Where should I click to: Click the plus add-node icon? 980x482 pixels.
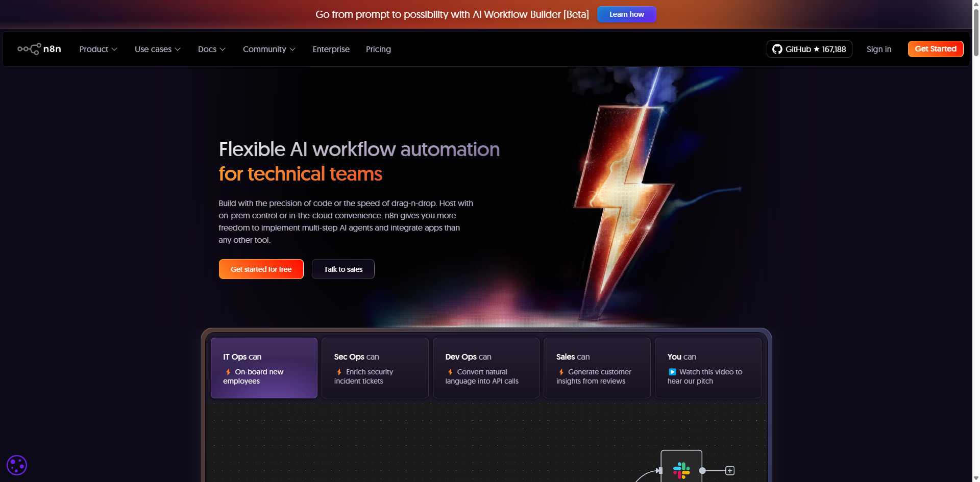(730, 471)
